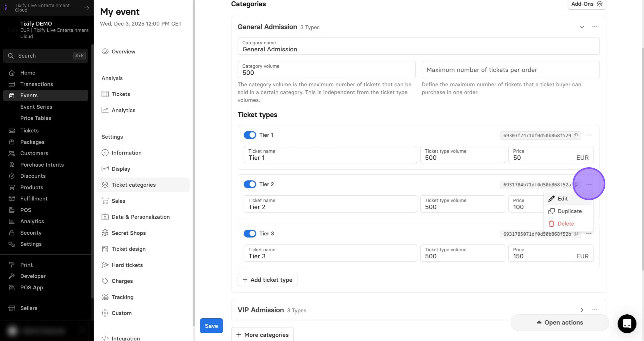
Task: Go to Secret Shops settings
Action: point(124,233)
